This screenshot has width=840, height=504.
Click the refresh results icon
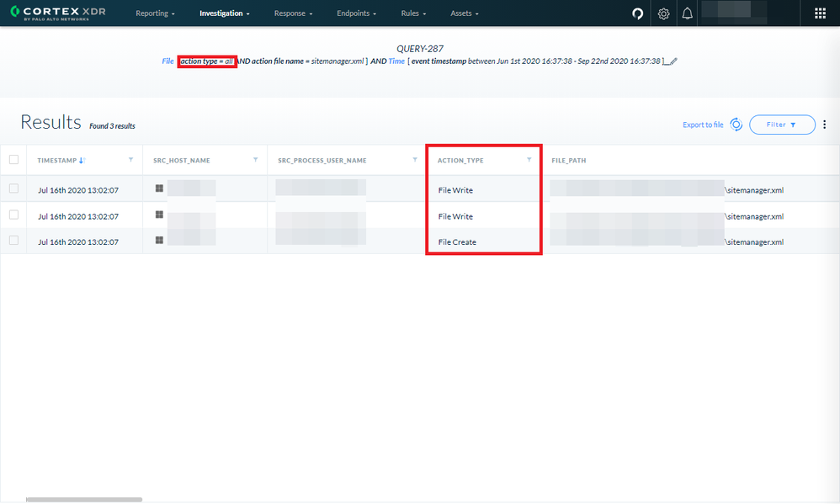[x=736, y=125]
